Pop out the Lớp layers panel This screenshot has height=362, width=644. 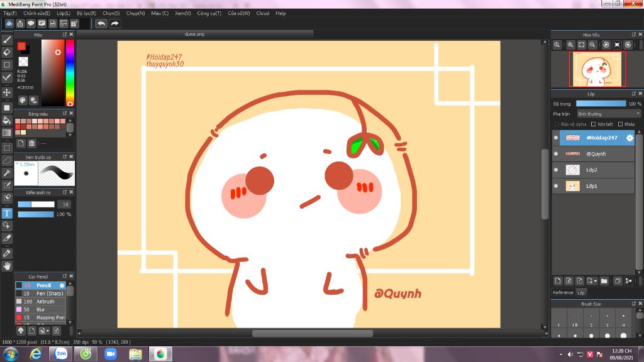tap(633, 94)
